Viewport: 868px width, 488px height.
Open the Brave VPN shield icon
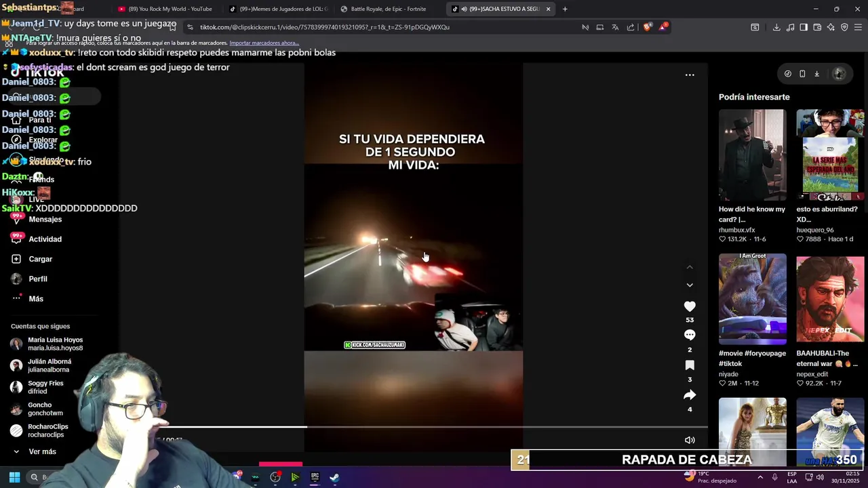844,27
